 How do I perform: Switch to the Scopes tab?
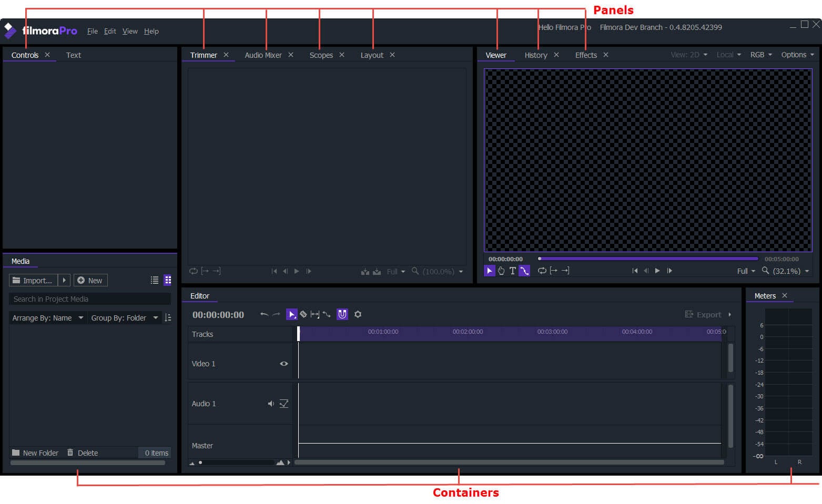tap(321, 55)
